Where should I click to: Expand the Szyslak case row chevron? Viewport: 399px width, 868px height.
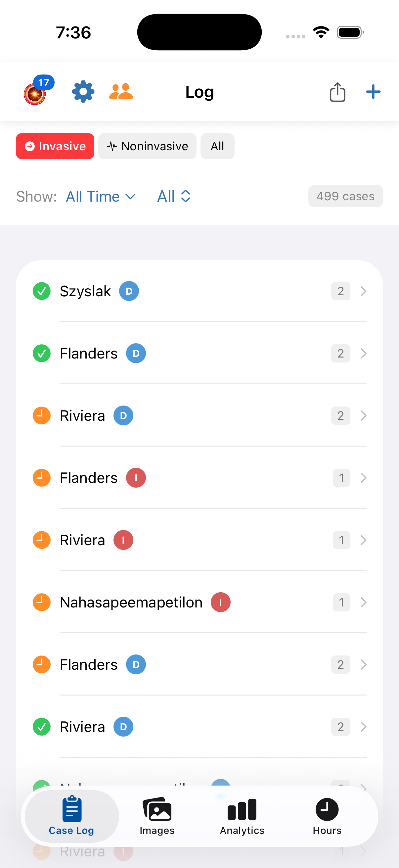coord(363,291)
